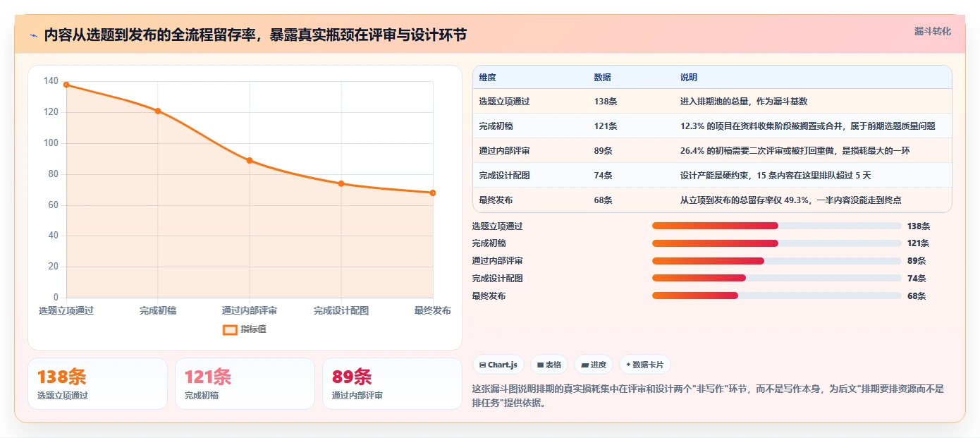Click x-axis label 完成初稿 under chart
This screenshot has width=980, height=438.
[x=158, y=310]
